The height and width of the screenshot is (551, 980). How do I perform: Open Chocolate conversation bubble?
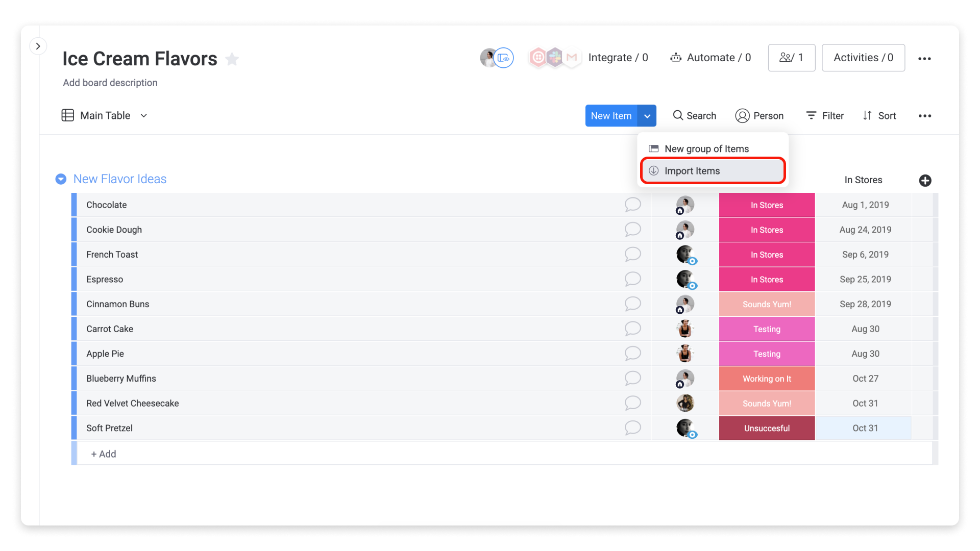[632, 205]
